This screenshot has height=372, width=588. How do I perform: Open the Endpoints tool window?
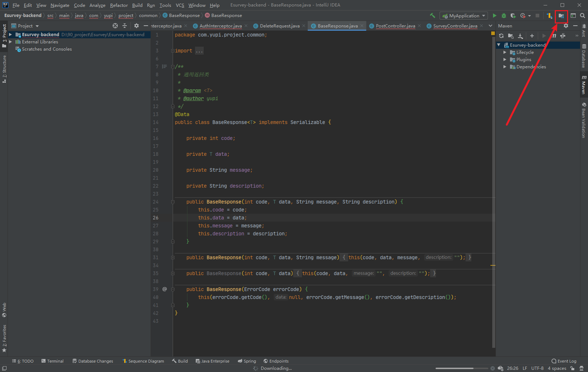(276, 361)
